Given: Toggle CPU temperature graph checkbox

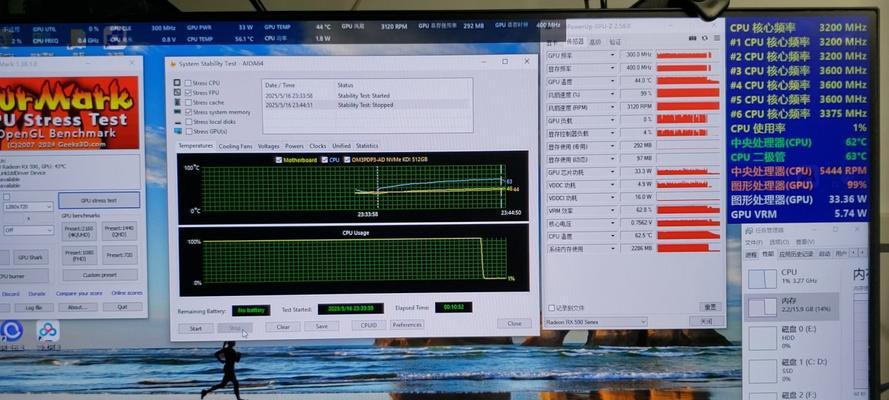Looking at the screenshot, I should pyautogui.click(x=324, y=160).
